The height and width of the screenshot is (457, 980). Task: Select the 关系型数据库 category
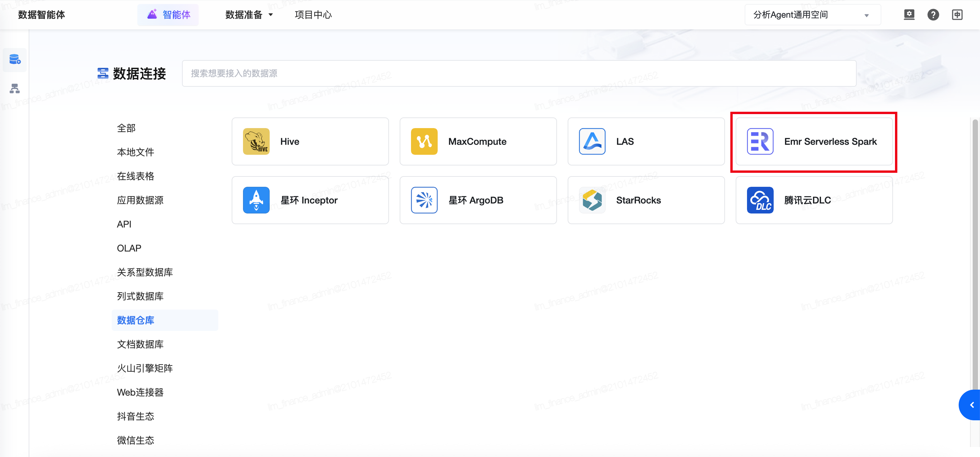[145, 272]
